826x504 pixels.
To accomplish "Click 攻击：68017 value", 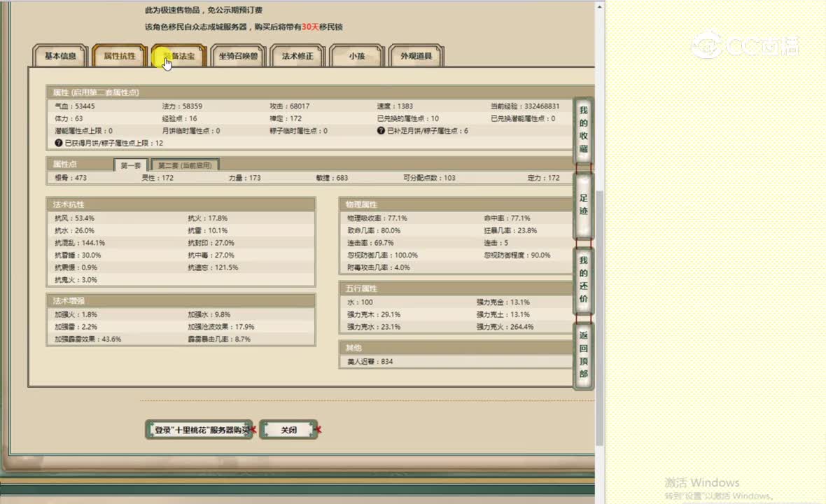I will (290, 106).
